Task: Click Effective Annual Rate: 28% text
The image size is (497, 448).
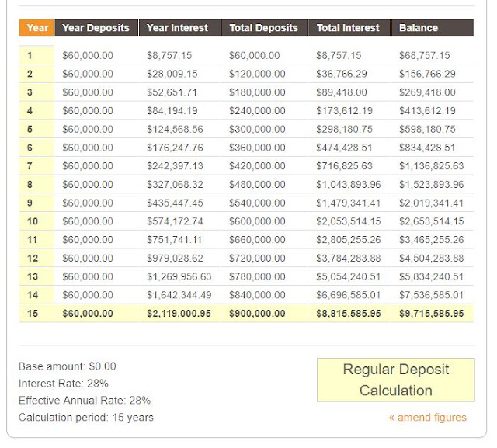Action: (x=84, y=400)
